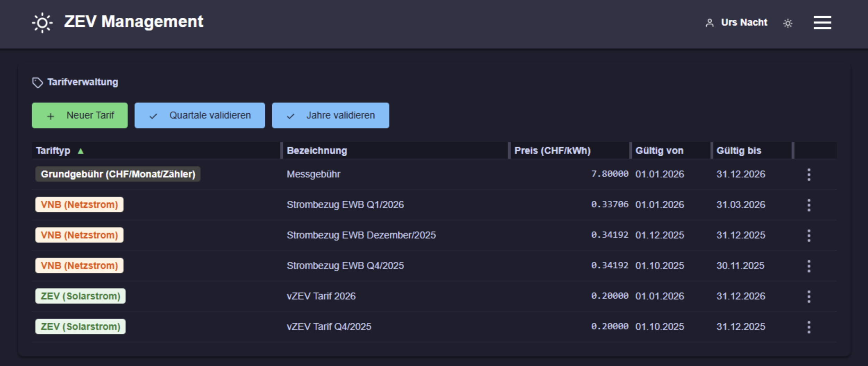868x366 pixels.
Task: Toggle the Tariftyp sort arrow
Action: click(x=80, y=151)
